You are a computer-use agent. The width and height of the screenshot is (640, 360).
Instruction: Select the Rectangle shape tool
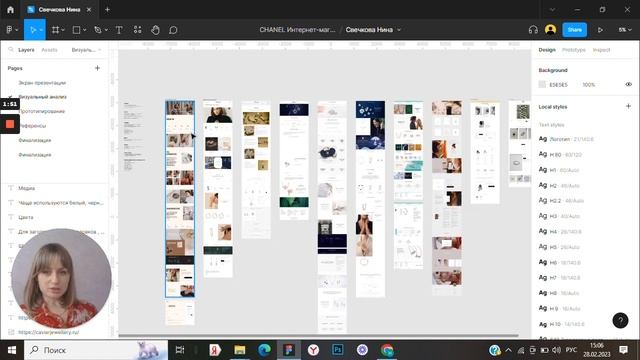click(76, 30)
